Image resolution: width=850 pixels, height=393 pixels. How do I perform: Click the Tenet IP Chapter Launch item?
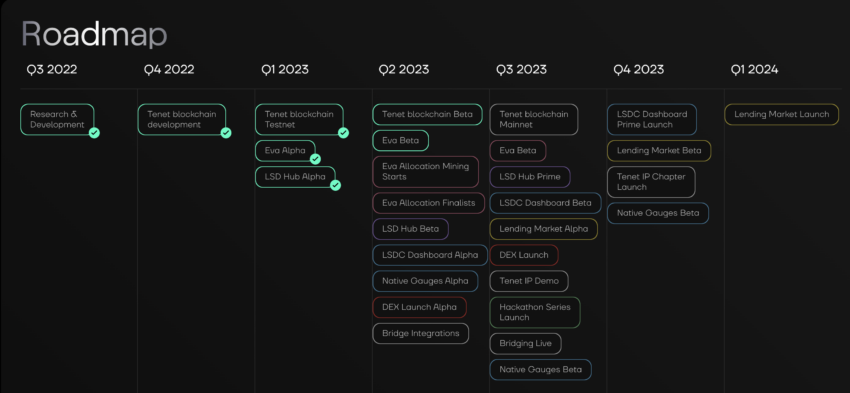pyautogui.click(x=651, y=182)
